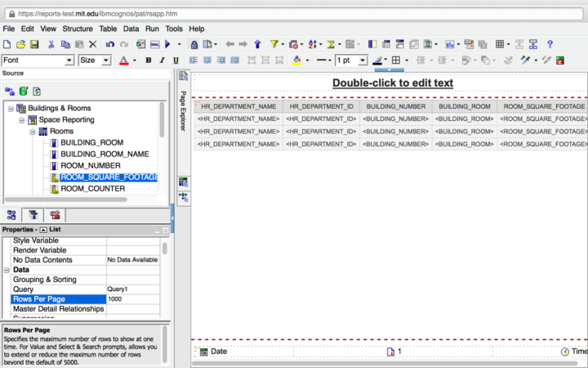Open the Structure menu
The height and width of the screenshot is (368, 588).
click(x=78, y=29)
